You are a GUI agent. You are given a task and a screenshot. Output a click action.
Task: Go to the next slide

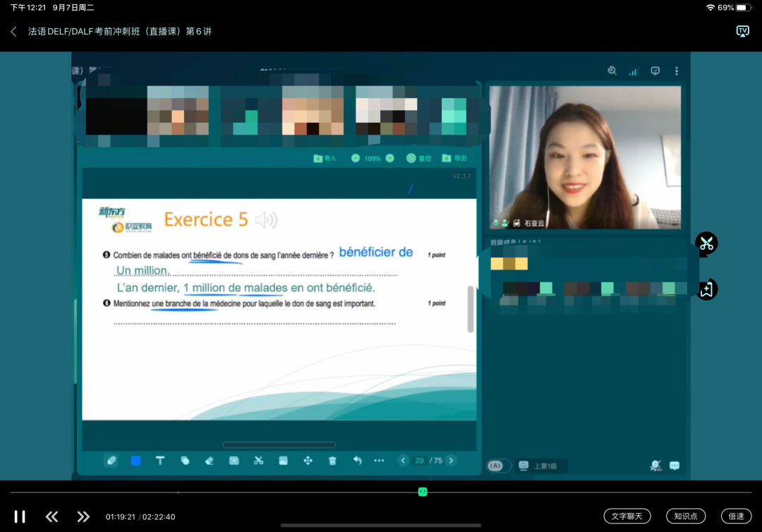tap(451, 461)
